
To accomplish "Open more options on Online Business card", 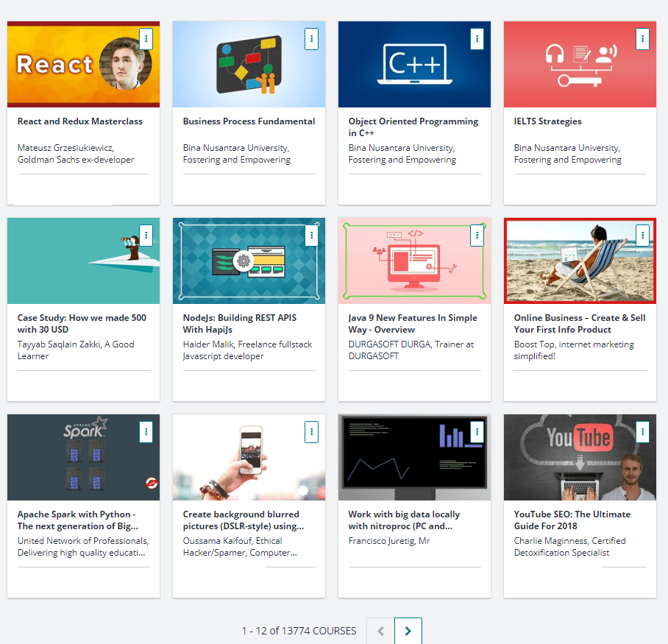I will tap(642, 236).
